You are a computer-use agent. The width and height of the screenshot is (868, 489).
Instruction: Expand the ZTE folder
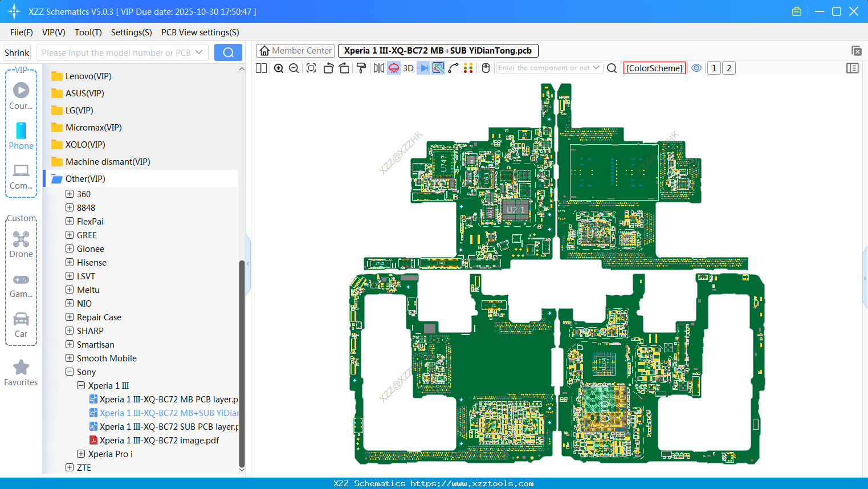click(x=69, y=467)
